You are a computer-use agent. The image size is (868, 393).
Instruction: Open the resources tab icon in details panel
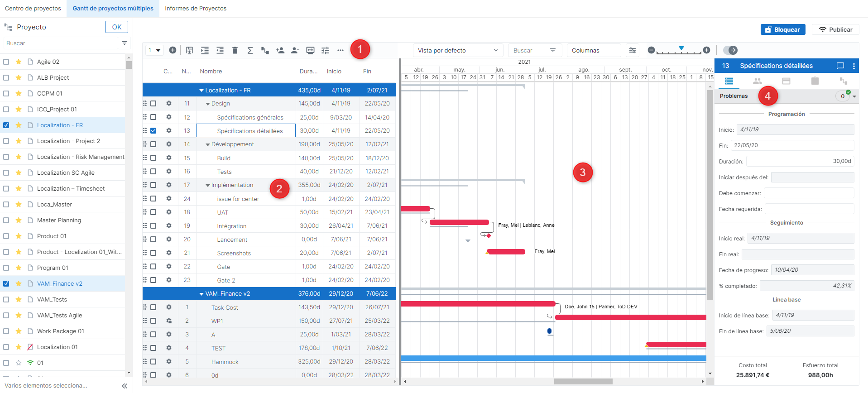tap(757, 81)
